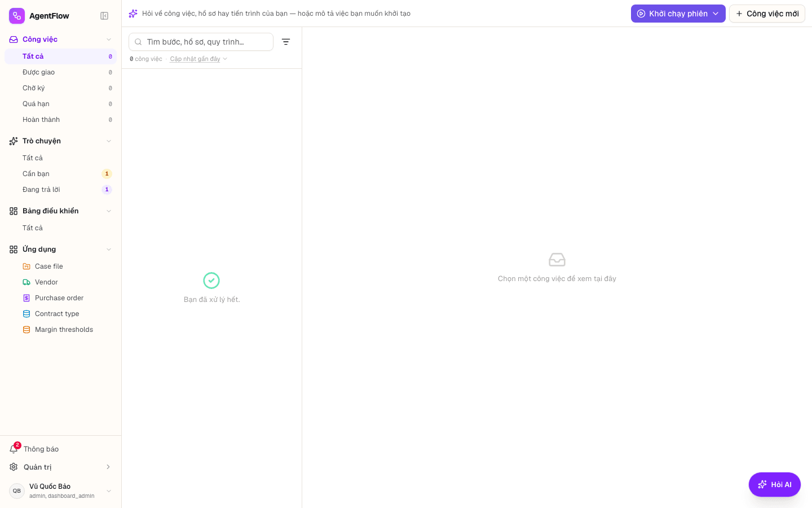Open the Hỏi AI assistant button
This screenshot has height=508, width=812.
tap(775, 484)
